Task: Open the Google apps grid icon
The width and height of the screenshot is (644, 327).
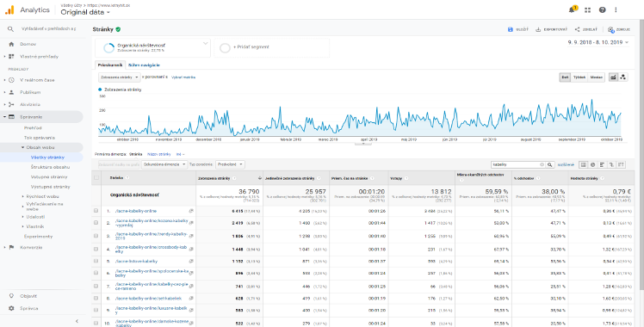Action: (x=588, y=10)
